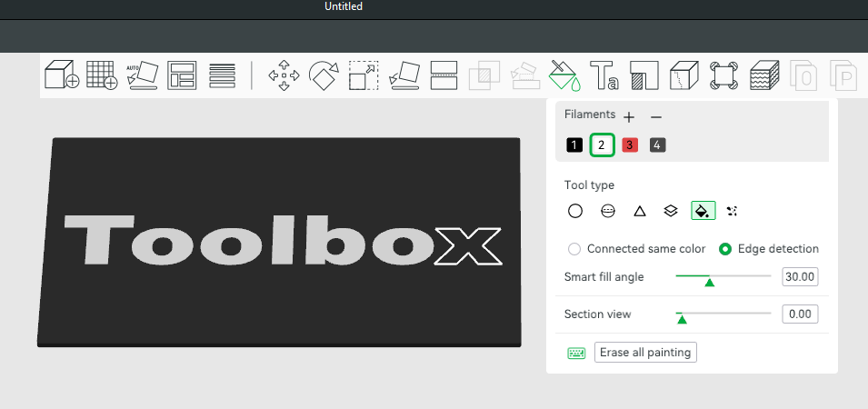Click the 'Filaments' label
868x409 pixels.
click(590, 114)
